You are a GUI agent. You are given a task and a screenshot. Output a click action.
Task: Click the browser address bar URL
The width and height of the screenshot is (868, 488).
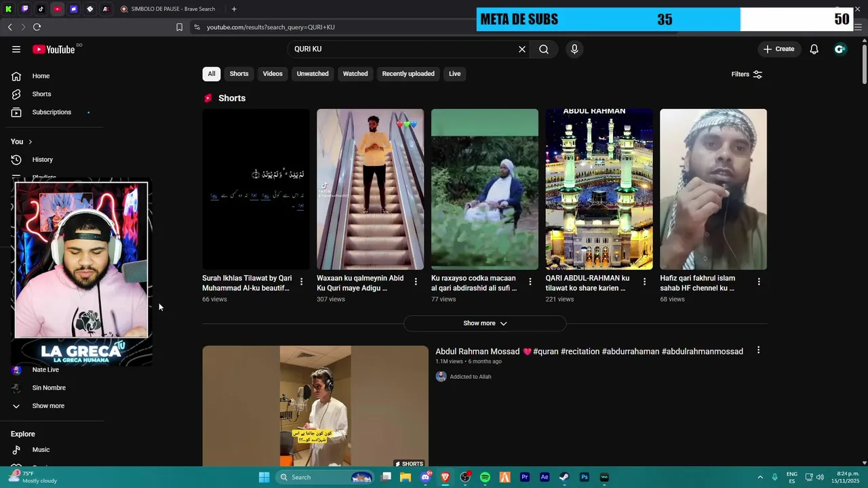tap(271, 27)
